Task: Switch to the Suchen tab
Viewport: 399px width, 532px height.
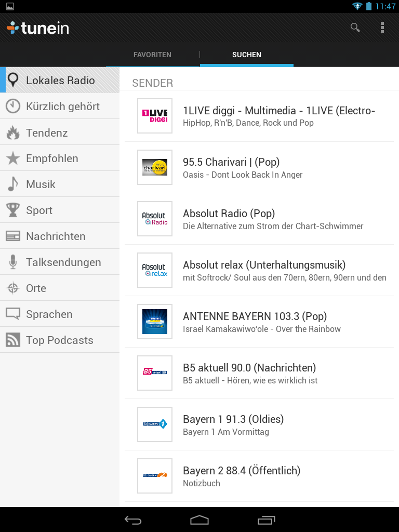Action: pos(247,55)
